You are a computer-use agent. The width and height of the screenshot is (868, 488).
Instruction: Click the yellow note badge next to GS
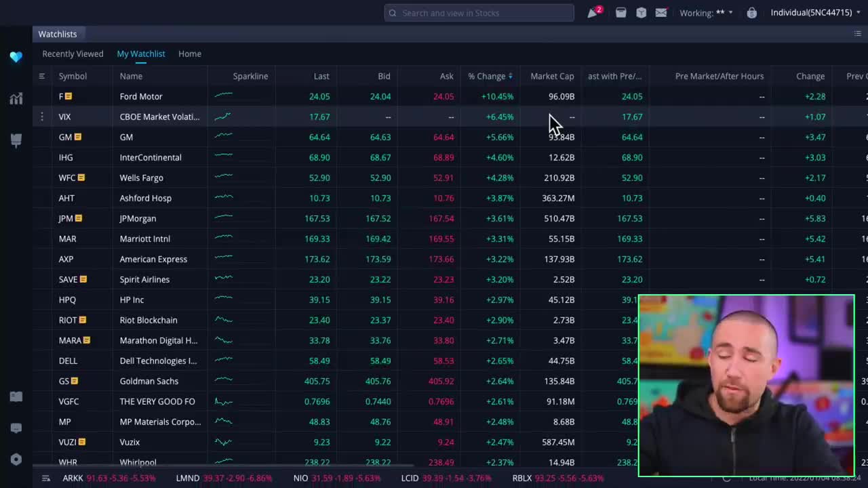75,381
